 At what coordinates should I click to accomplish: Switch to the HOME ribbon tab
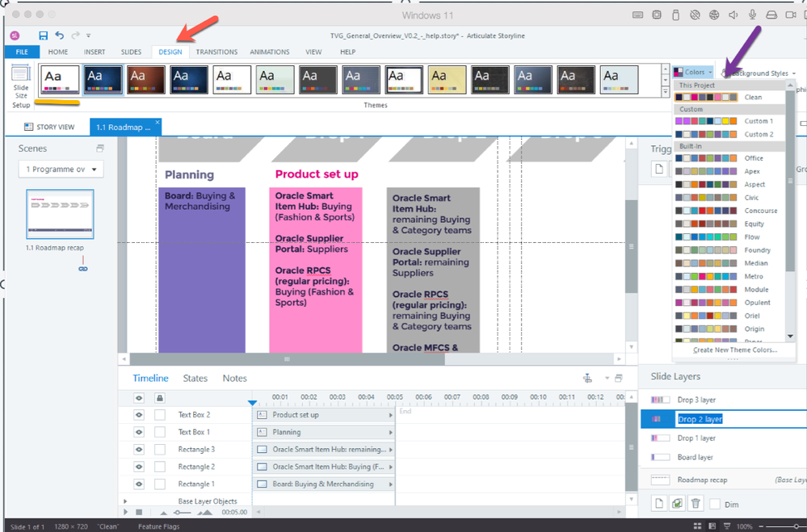point(58,52)
